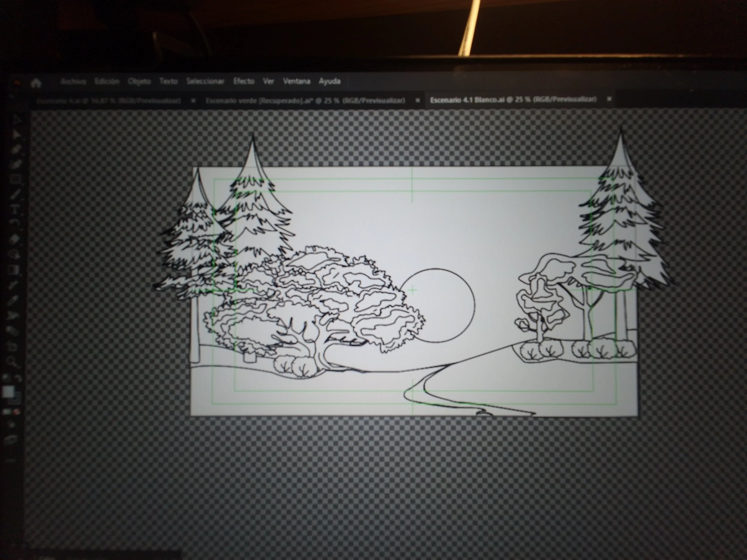Viewport: 747px width, 560px height.
Task: Open the Ver menu
Action: tap(269, 81)
